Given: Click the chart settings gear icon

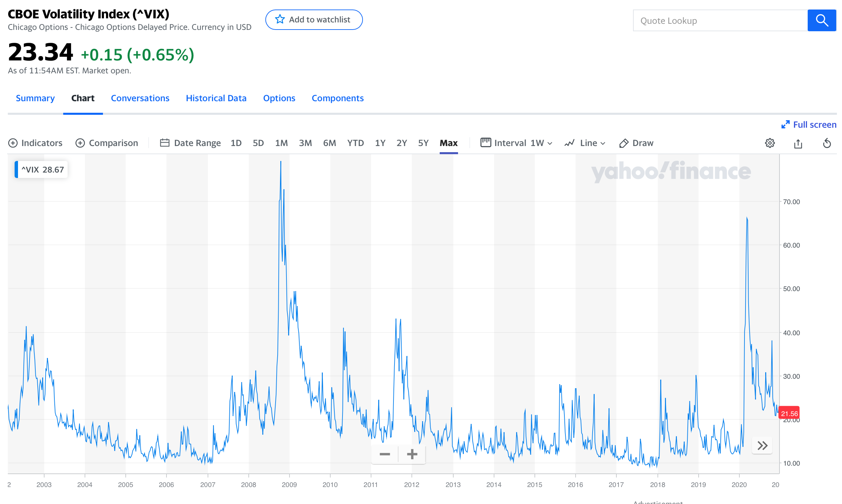Looking at the screenshot, I should pos(770,143).
